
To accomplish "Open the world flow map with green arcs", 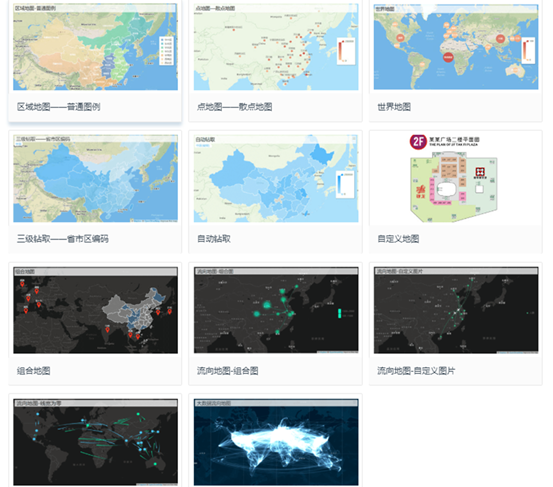I will pyautogui.click(x=95, y=442).
